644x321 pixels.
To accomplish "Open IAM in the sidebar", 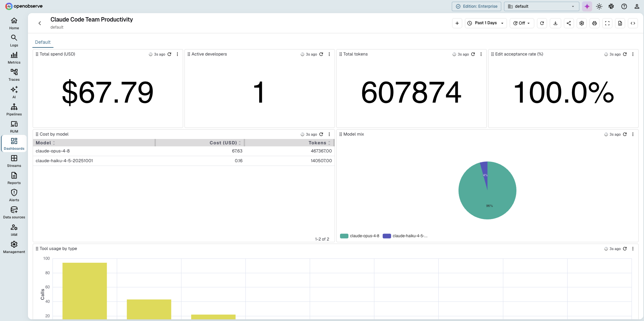I will [14, 230].
